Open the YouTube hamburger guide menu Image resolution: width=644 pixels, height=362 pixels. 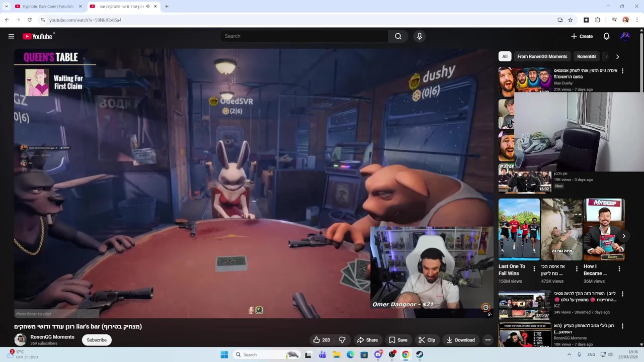11,36
